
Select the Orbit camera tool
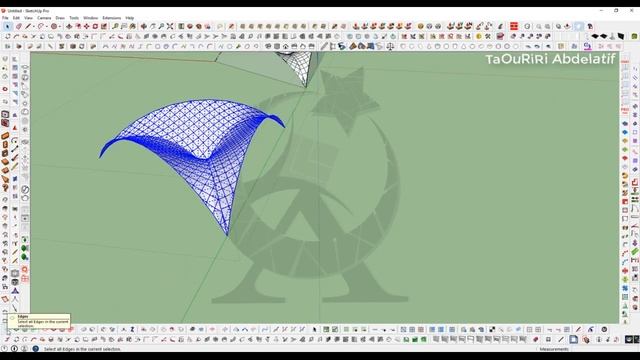(144, 27)
